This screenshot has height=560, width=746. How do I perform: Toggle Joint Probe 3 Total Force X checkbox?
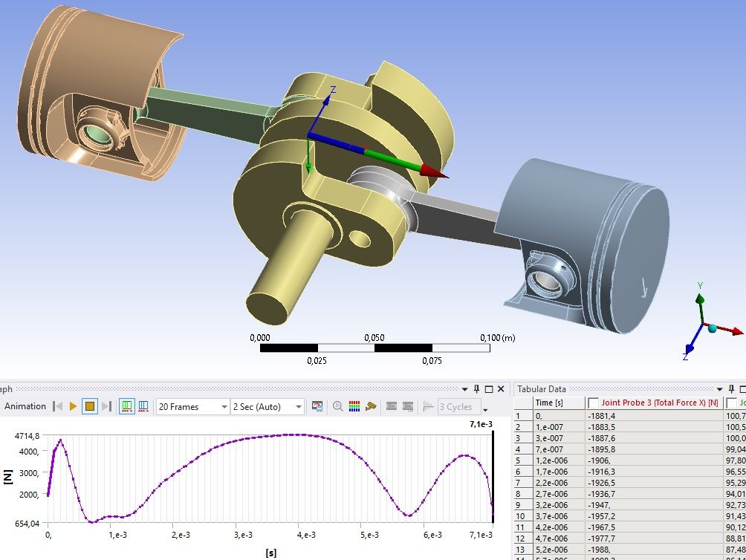pyautogui.click(x=593, y=403)
